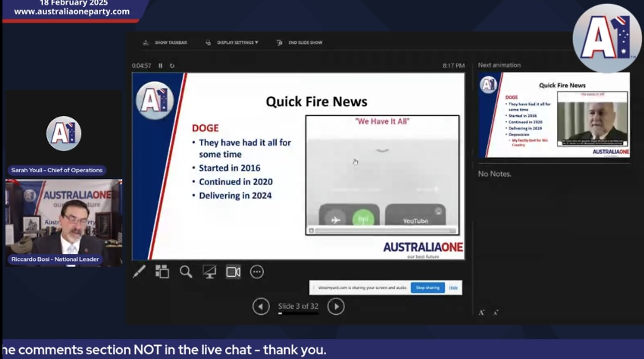Click the "Next animation" label
Viewport: 644px width, 359px height.
click(x=499, y=65)
